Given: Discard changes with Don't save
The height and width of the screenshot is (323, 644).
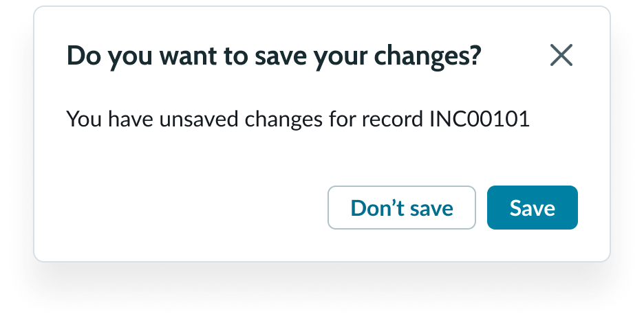Looking at the screenshot, I should point(402,208).
